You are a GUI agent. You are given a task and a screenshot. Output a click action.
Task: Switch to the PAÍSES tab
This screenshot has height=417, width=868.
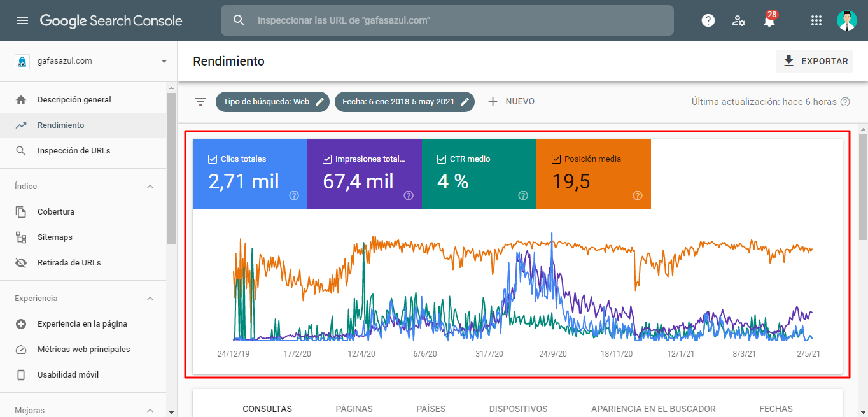[x=431, y=409]
